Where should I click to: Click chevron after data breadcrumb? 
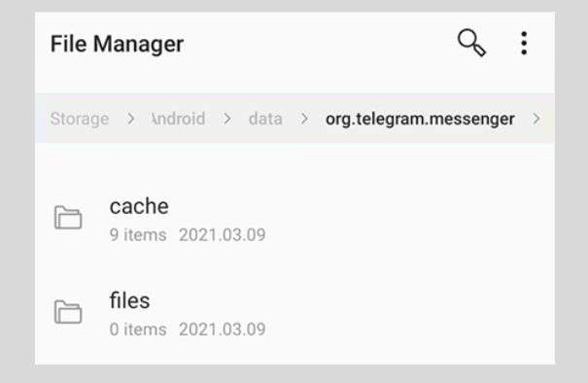pyautogui.click(x=304, y=119)
